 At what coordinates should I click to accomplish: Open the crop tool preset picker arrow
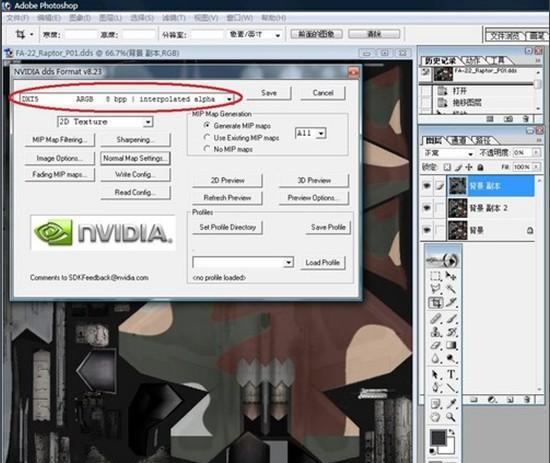point(32,34)
